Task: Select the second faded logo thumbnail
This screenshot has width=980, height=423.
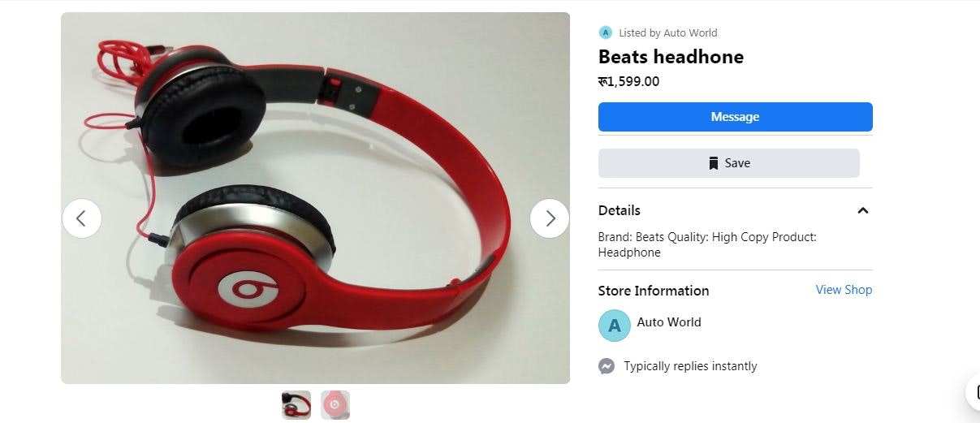Action: coord(335,405)
